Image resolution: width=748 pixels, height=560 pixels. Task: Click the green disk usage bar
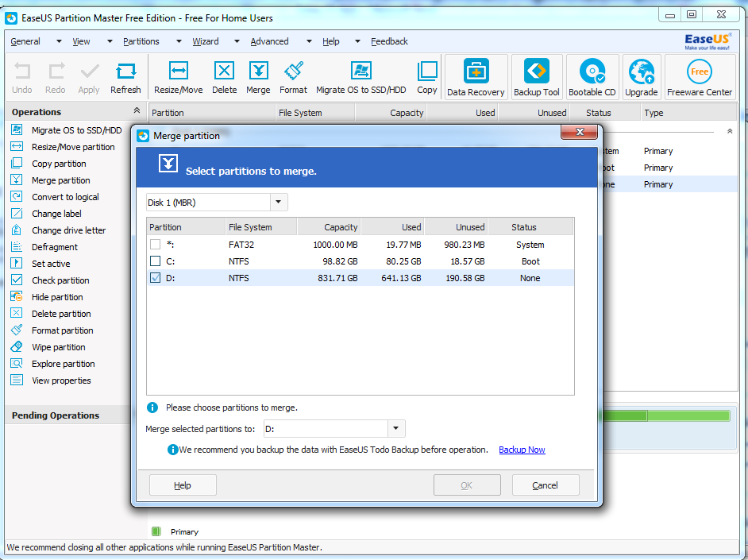point(666,416)
